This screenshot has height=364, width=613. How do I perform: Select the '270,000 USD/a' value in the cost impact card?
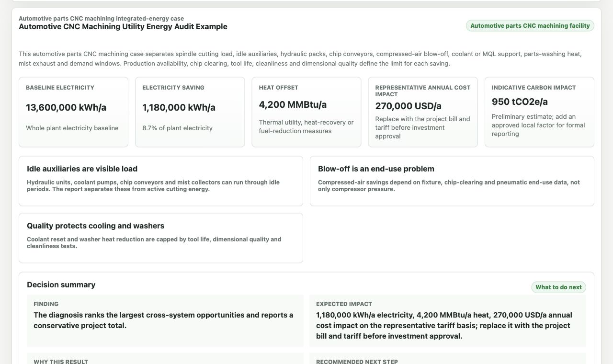coord(408,106)
